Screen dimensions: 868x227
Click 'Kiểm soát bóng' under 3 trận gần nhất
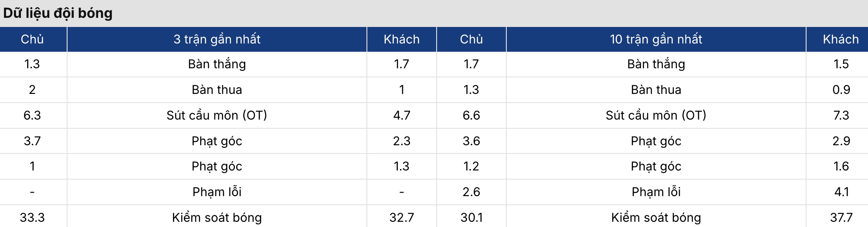coord(217,217)
